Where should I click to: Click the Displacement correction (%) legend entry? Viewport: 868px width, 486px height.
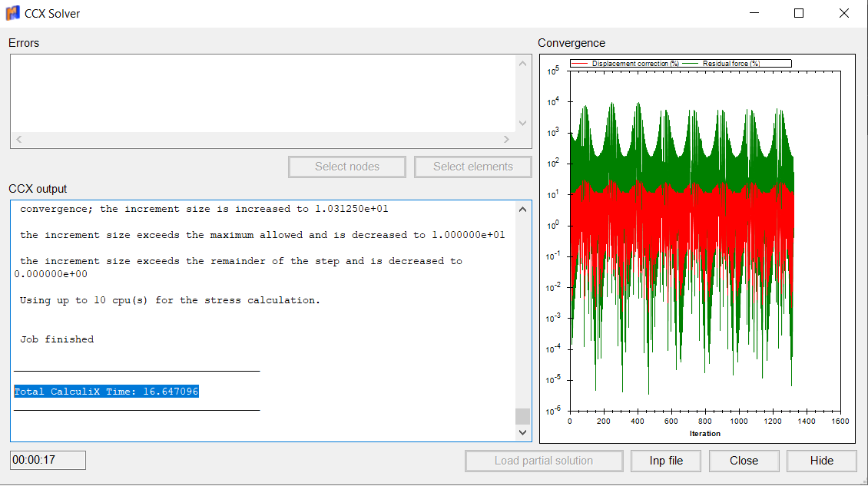[x=625, y=64]
